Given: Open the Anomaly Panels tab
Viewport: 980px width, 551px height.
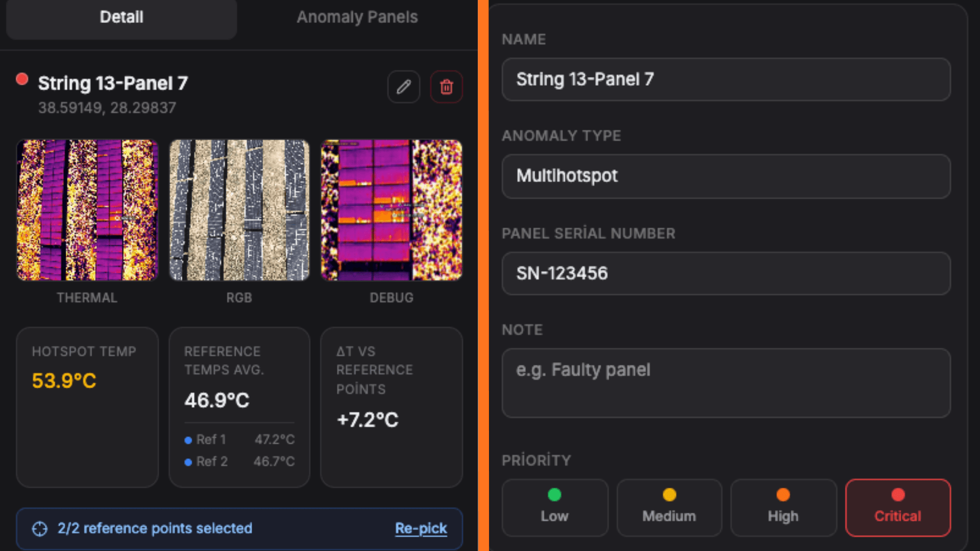Looking at the screenshot, I should 357,17.
